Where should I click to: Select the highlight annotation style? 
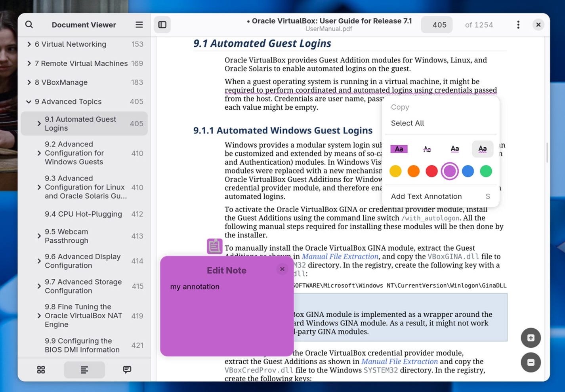pyautogui.click(x=399, y=149)
